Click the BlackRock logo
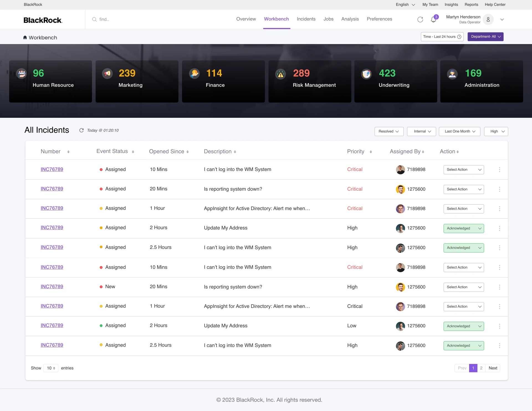Viewport: 532px width, 411px height. click(x=43, y=20)
